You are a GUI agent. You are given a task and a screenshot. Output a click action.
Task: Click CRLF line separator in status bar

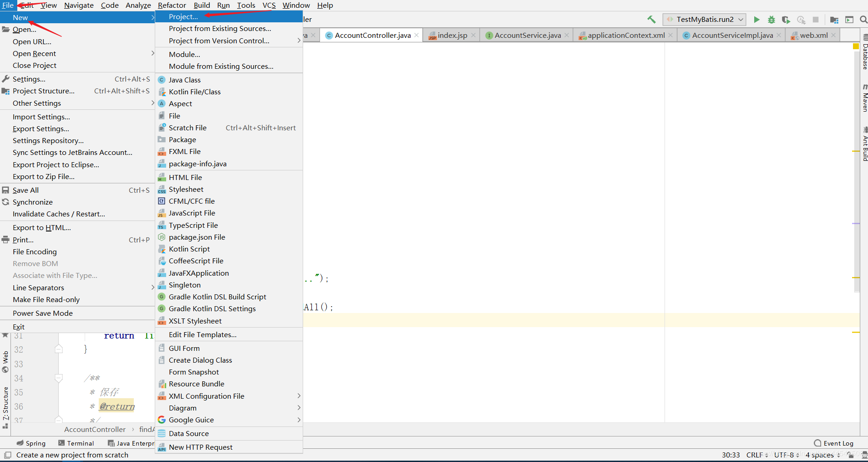pyautogui.click(x=757, y=455)
